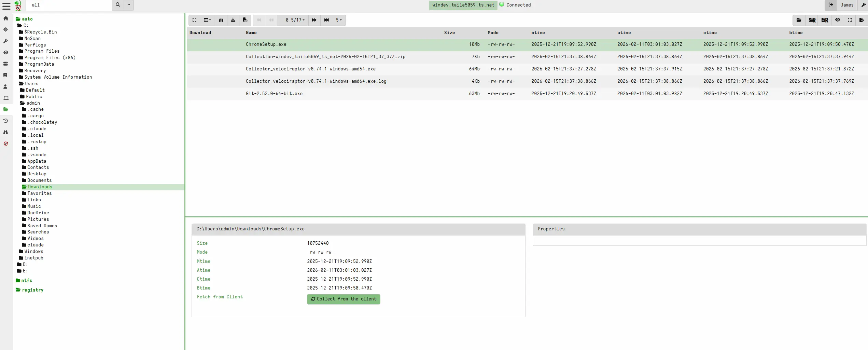Select the Git-2.52.0-64-bit.exe row
This screenshot has height=350, width=868.
(x=527, y=94)
